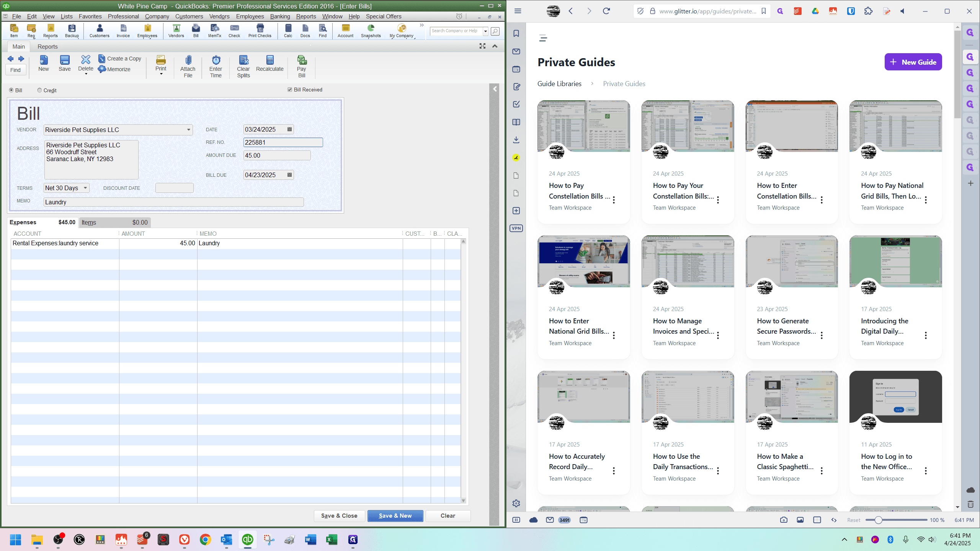This screenshot has width=980, height=551.
Task: Toggle the Glitter navigation menu
Action: tap(543, 38)
